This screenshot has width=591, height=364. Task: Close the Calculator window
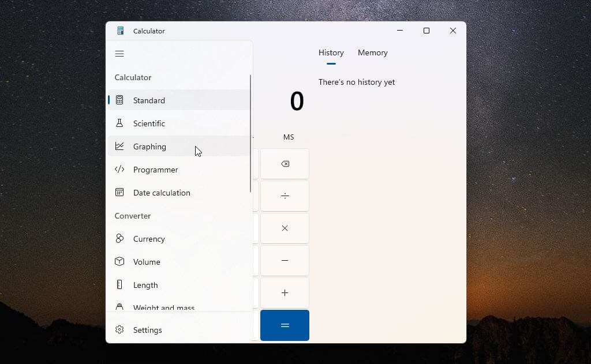coord(452,31)
